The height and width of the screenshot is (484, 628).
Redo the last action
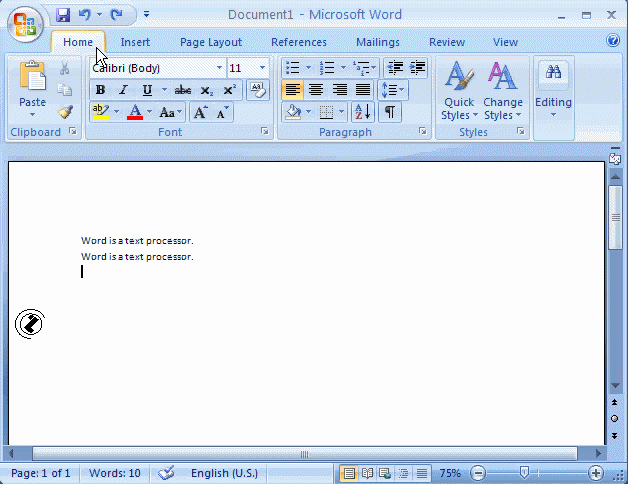117,15
